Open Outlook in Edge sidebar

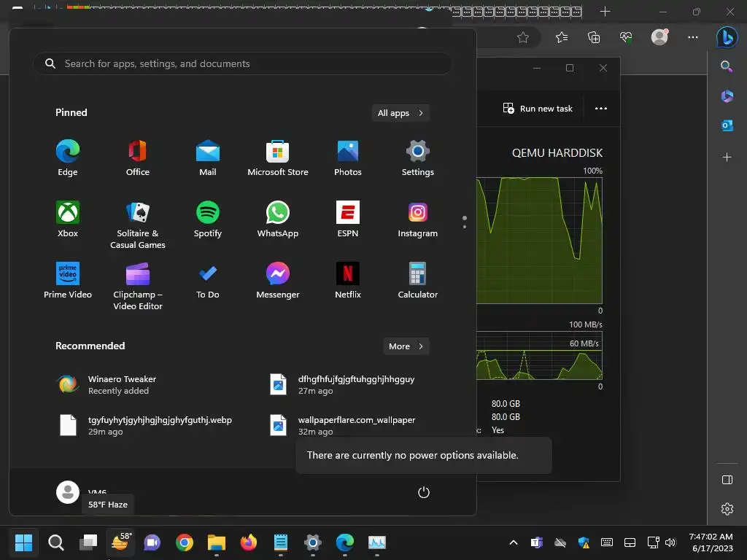pos(727,125)
